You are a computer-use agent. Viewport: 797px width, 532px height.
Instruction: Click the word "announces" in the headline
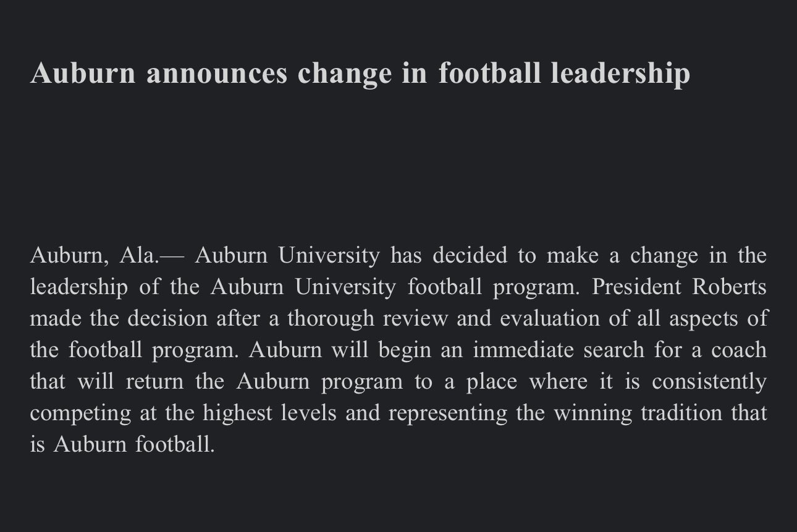217,73
